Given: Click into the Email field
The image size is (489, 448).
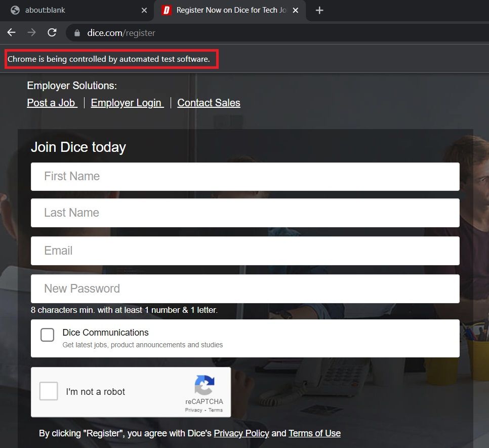Looking at the screenshot, I should [245, 251].
